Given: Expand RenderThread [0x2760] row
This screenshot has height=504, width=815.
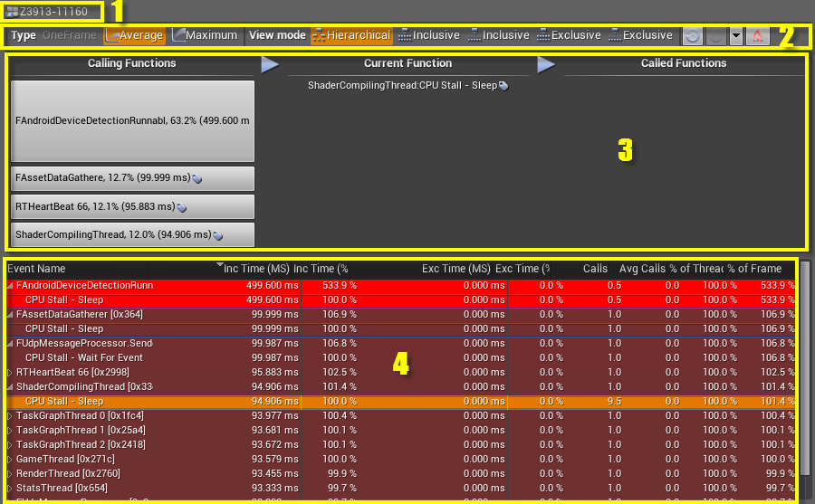Looking at the screenshot, I should click(x=10, y=474).
